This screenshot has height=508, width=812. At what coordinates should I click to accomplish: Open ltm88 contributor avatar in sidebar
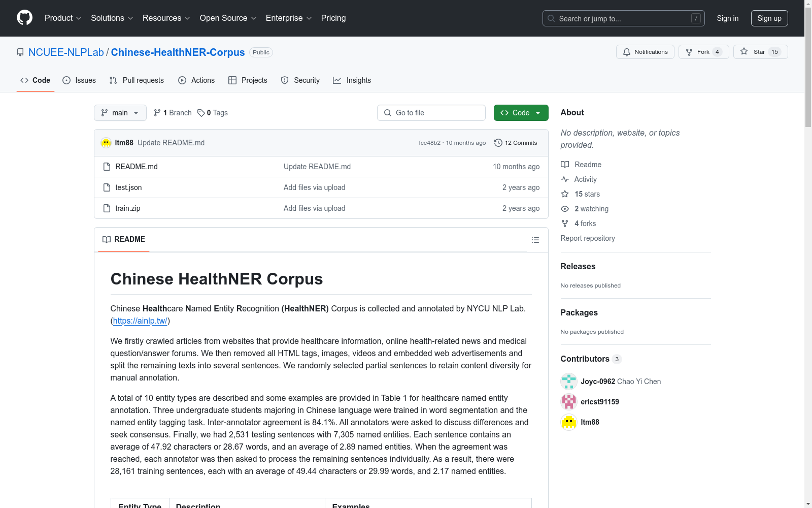coord(569,422)
